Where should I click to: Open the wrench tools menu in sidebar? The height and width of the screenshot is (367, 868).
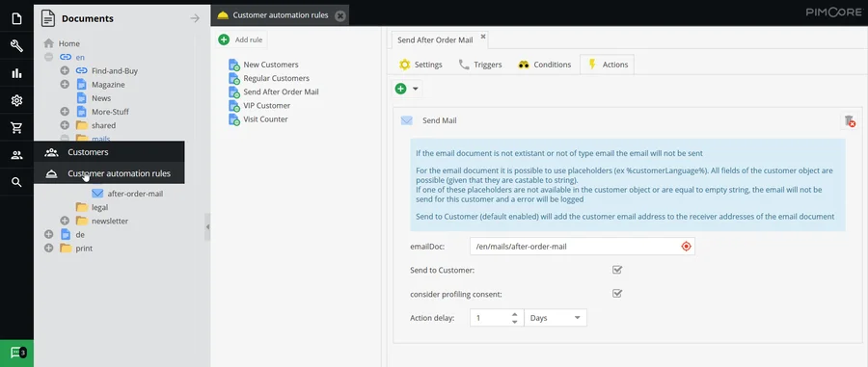[x=16, y=46]
